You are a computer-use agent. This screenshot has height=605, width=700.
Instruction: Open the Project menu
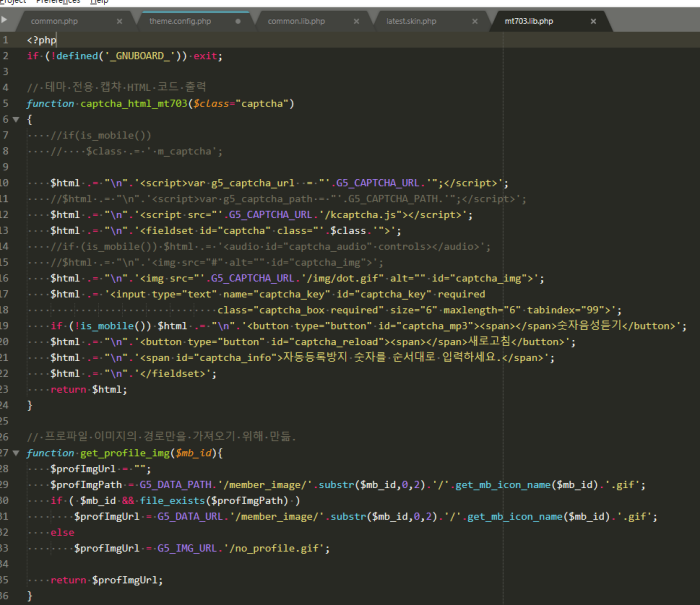pos(14,3)
